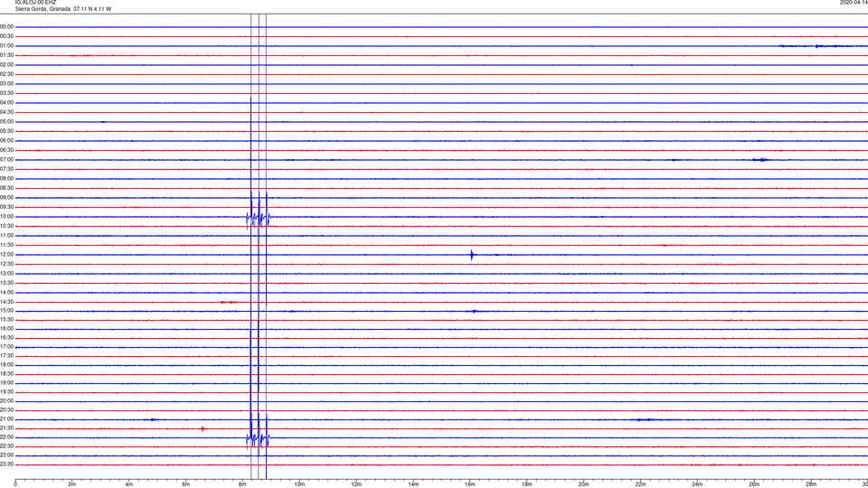Click the 18m axis label
Screen dimensions: 868x488
[527, 484]
